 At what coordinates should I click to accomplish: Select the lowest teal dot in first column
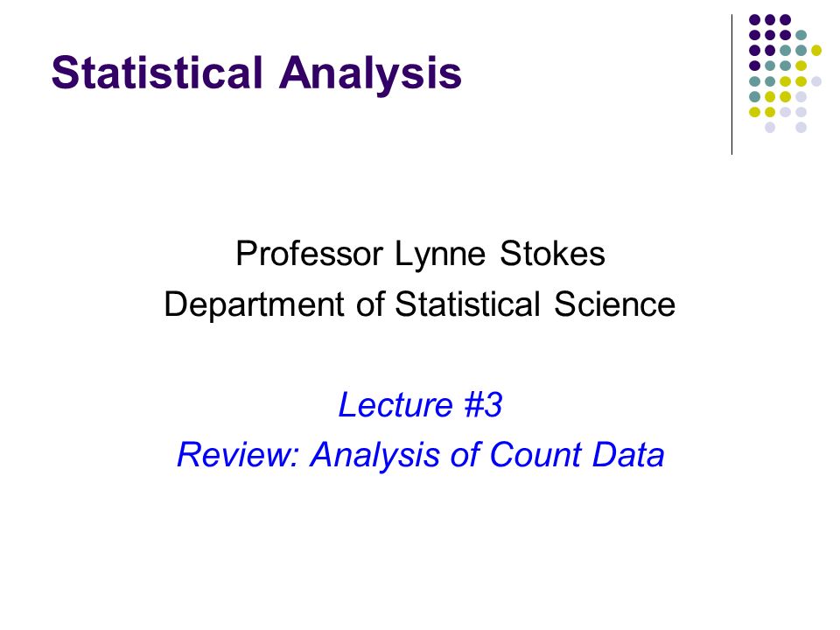point(754,97)
